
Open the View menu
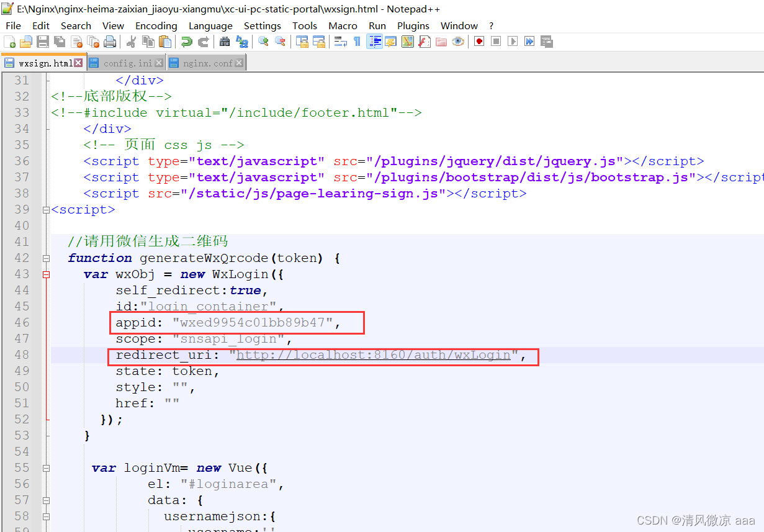(x=113, y=25)
